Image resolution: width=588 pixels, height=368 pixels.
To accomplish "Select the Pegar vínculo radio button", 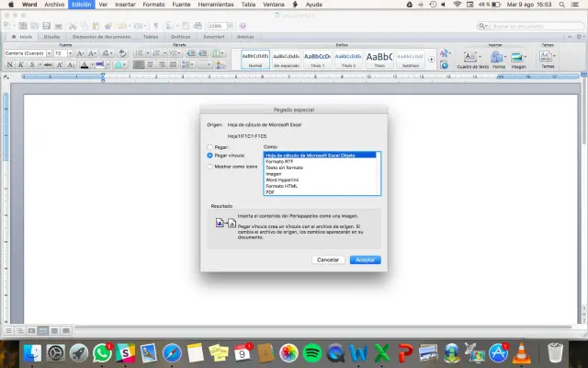I will [x=210, y=155].
